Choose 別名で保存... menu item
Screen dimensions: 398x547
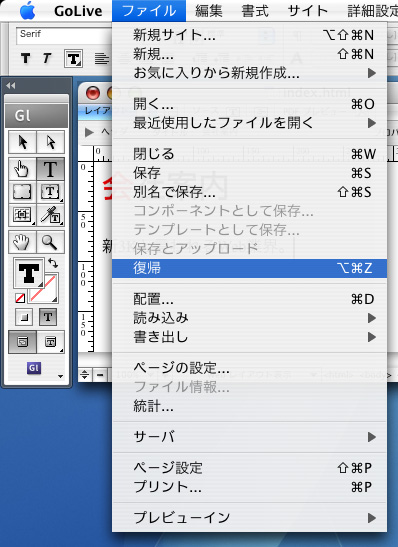point(249,192)
